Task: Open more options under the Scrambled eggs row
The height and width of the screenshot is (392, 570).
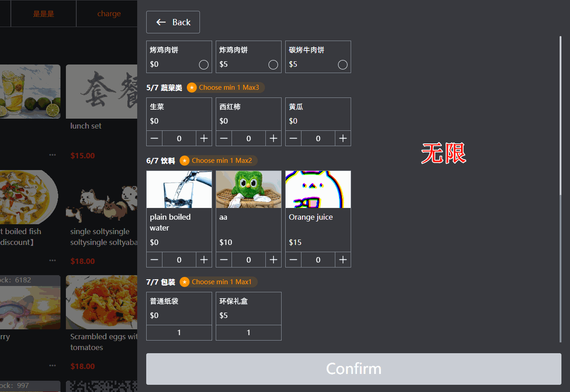Action: (53, 365)
